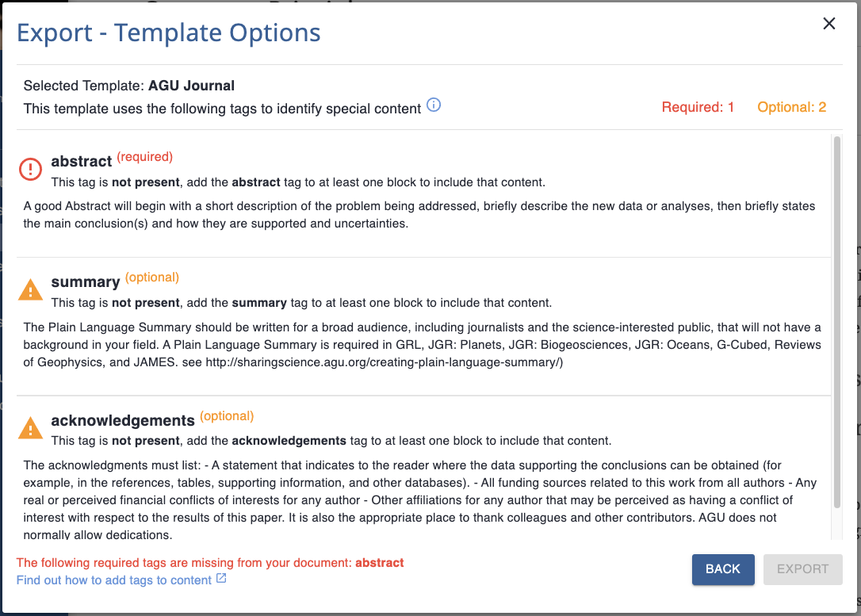
Task: Click the red alert icon for abstract
Action: click(31, 168)
